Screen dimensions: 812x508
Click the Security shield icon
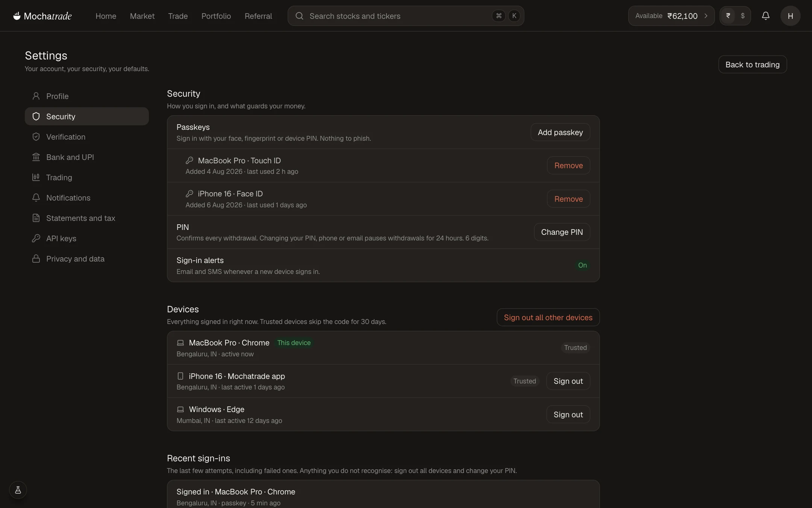point(36,116)
